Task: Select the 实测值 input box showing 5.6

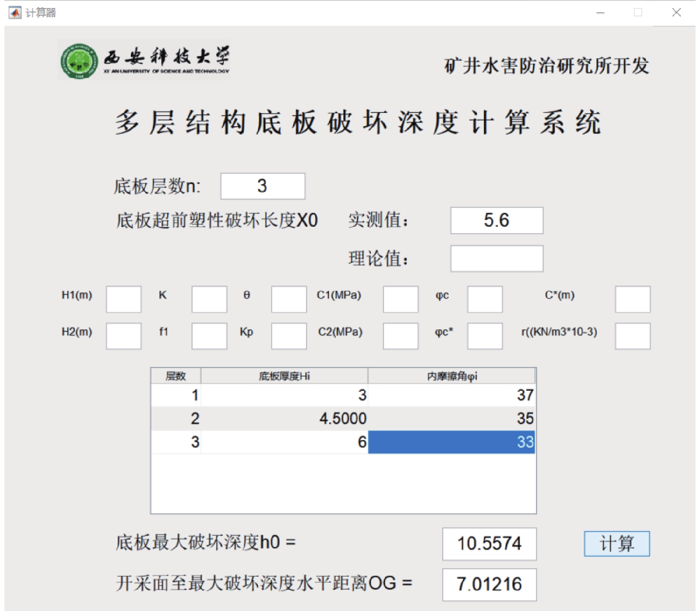Action: [x=496, y=220]
